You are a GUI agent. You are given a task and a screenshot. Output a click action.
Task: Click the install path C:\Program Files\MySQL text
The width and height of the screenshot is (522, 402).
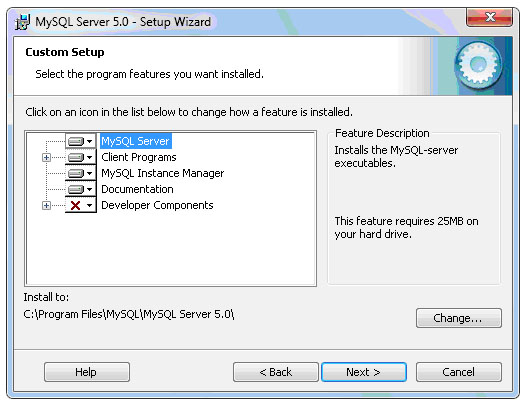point(129,314)
